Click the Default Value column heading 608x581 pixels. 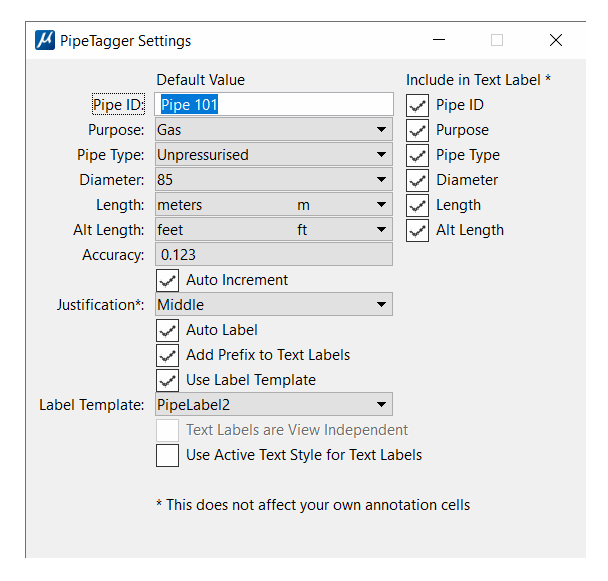pyautogui.click(x=200, y=80)
